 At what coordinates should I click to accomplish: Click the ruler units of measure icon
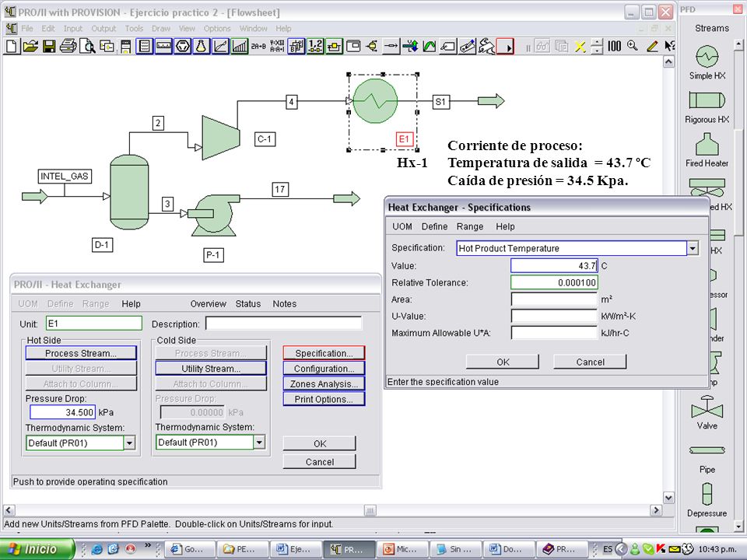click(163, 46)
